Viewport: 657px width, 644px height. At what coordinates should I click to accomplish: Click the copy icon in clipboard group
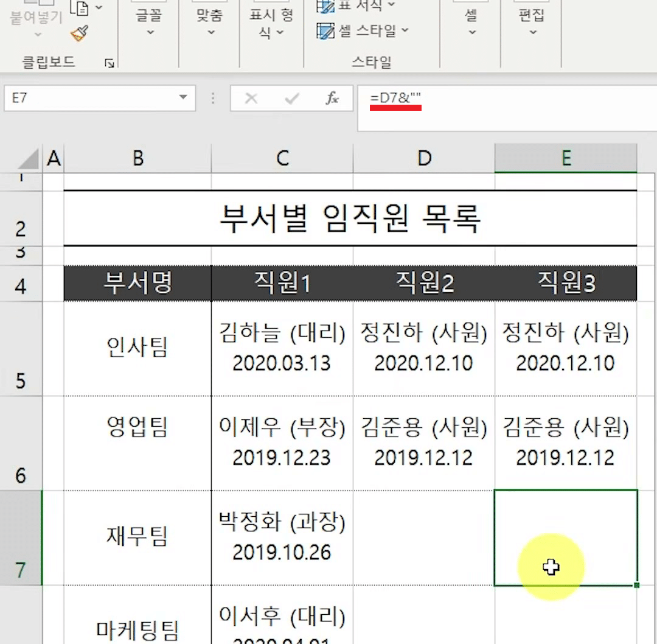(80, 7)
